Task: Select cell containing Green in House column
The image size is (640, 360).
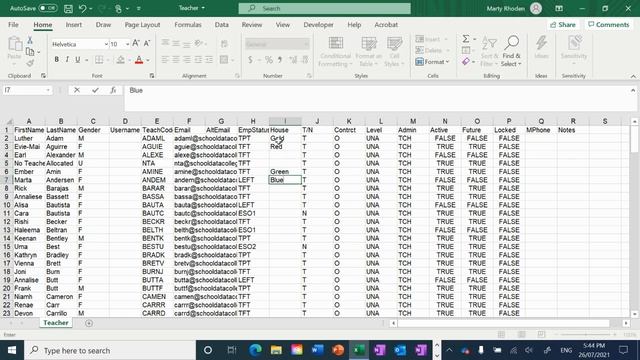Action: 285,171
